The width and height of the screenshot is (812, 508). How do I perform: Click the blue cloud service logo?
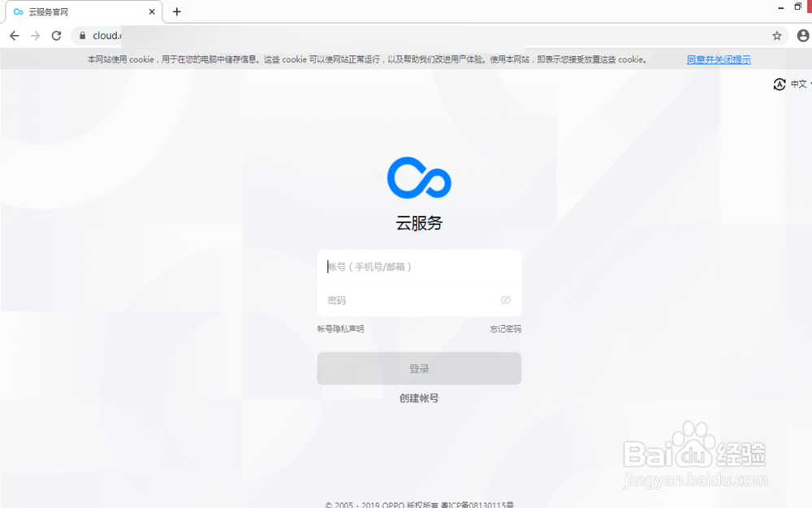pyautogui.click(x=420, y=178)
